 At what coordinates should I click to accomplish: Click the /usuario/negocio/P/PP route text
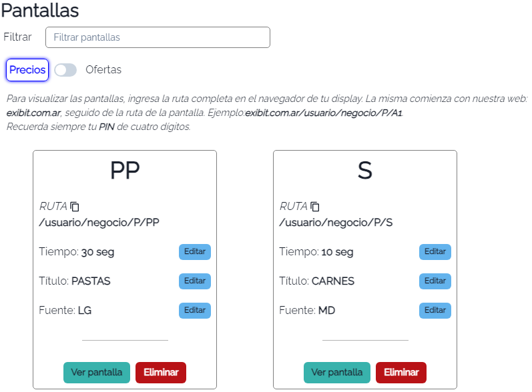coord(99,223)
